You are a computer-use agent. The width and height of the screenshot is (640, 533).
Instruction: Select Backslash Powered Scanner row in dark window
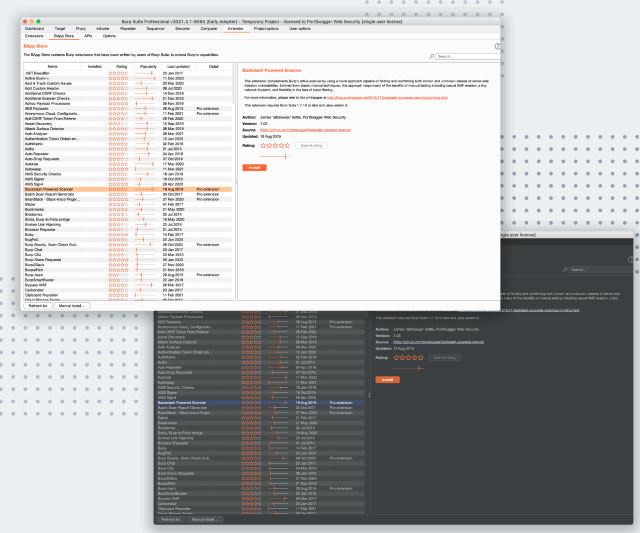[x=260, y=403]
